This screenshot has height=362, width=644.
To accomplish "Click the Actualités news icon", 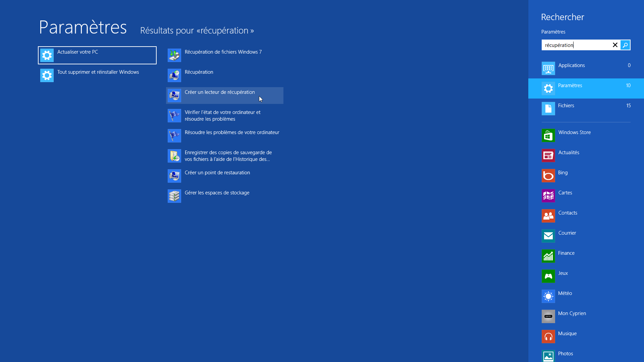I will point(548,156).
